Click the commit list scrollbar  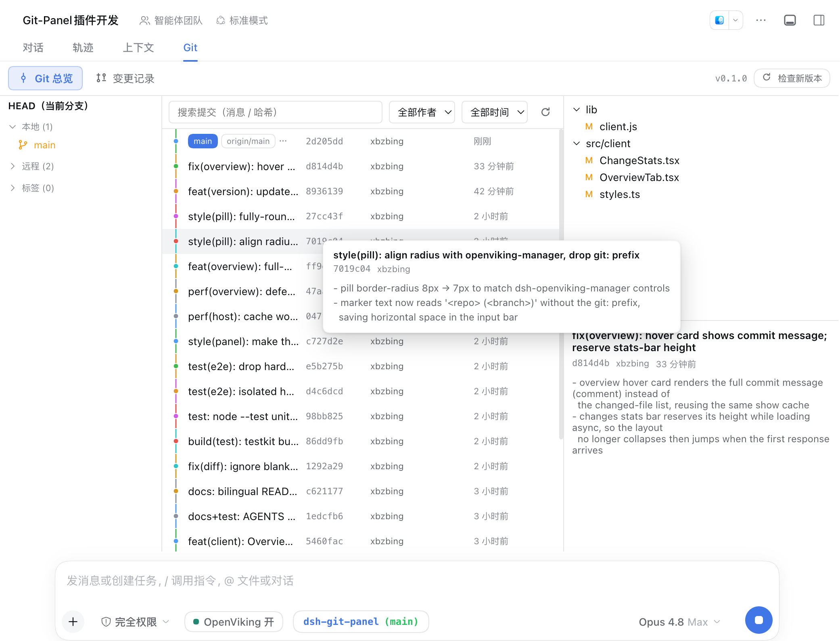pyautogui.click(x=561, y=284)
